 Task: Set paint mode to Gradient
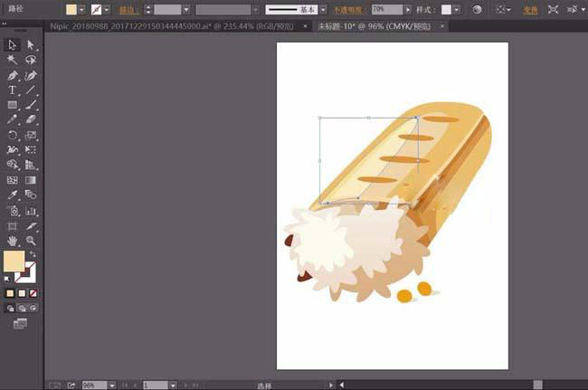point(22,293)
